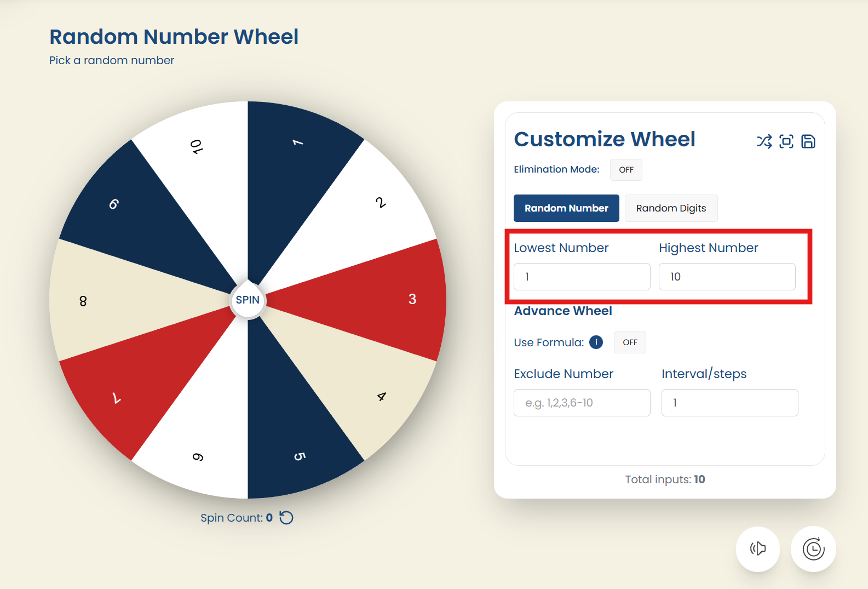
Task: Switch to the Random Digits tab
Action: 671,208
